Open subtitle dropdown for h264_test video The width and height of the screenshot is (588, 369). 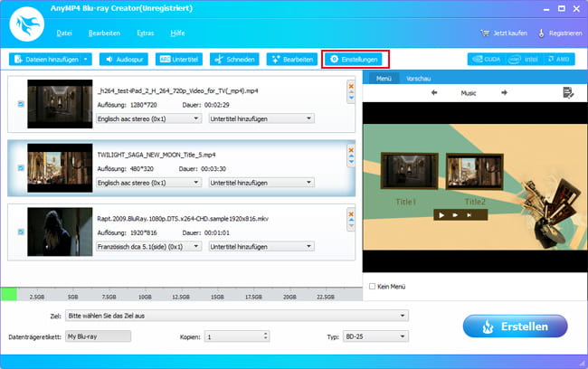[261, 118]
